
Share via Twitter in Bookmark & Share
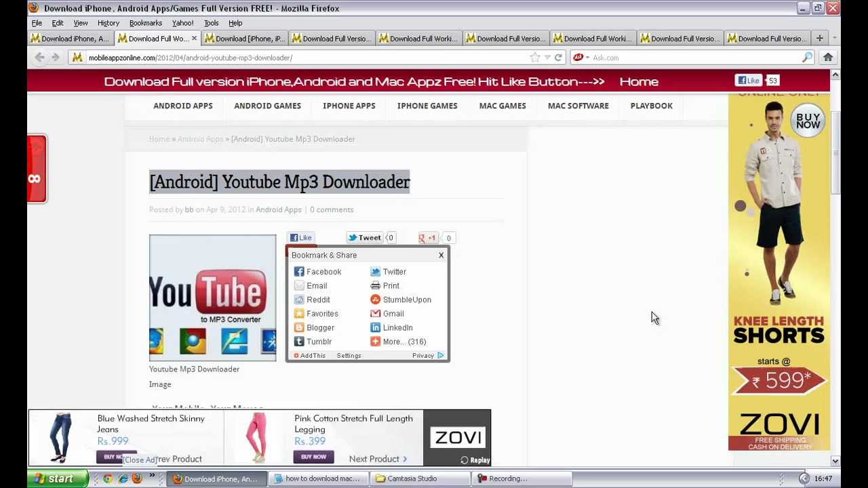388,272
